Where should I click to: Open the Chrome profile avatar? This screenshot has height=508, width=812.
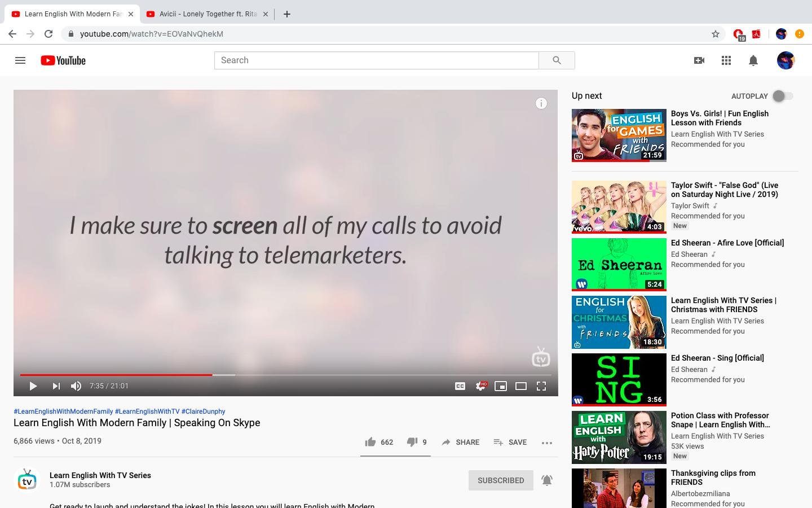781,34
